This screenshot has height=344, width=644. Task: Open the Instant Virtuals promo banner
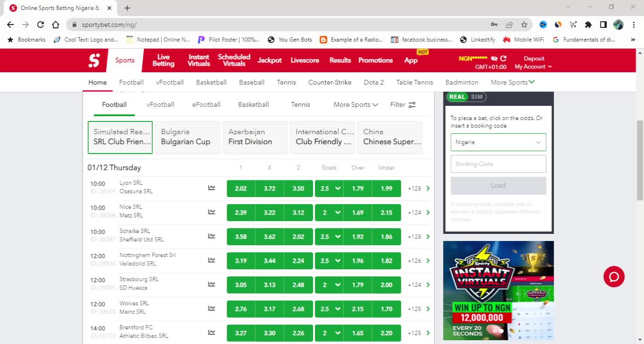(x=499, y=290)
